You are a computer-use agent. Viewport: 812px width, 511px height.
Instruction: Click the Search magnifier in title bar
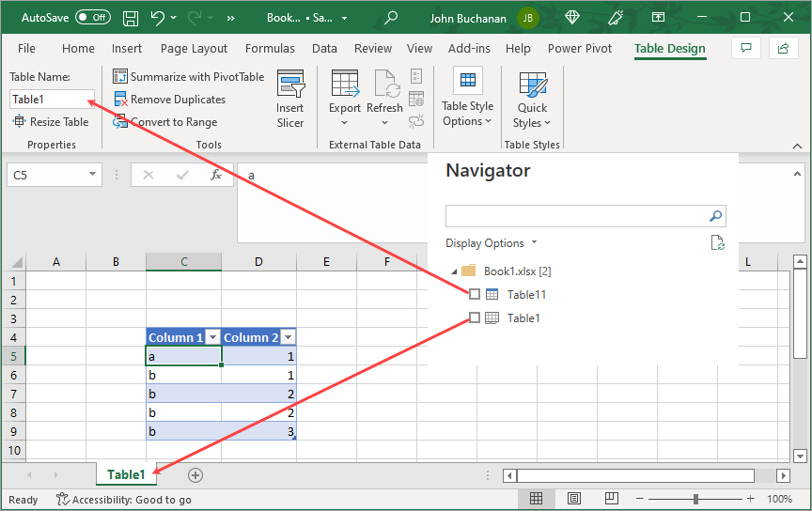(391, 18)
